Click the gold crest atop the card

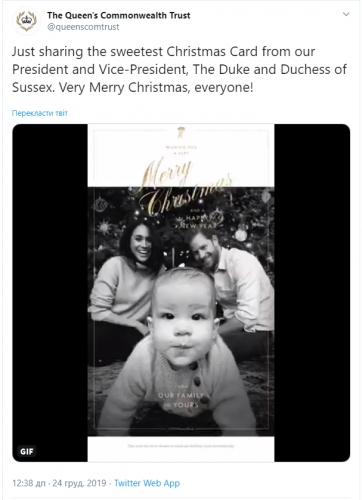click(180, 132)
